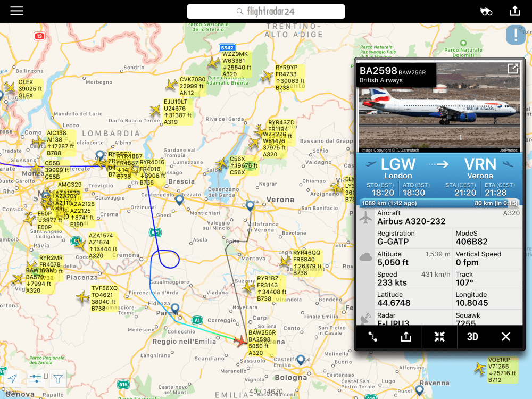Tap the share icon in the top bar

click(x=514, y=11)
